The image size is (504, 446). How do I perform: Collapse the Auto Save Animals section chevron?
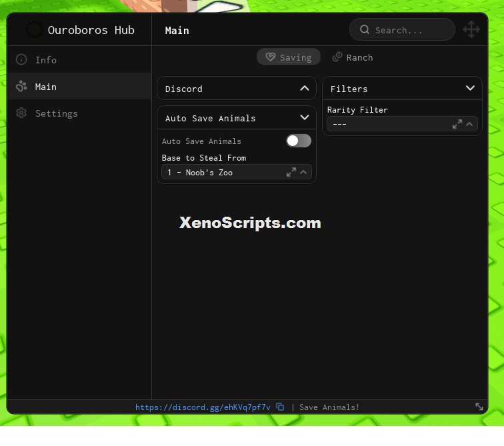point(305,117)
